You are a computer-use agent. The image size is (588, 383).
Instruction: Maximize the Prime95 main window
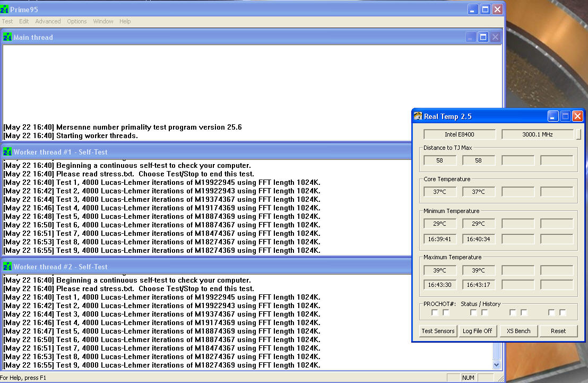pyautogui.click(x=485, y=10)
